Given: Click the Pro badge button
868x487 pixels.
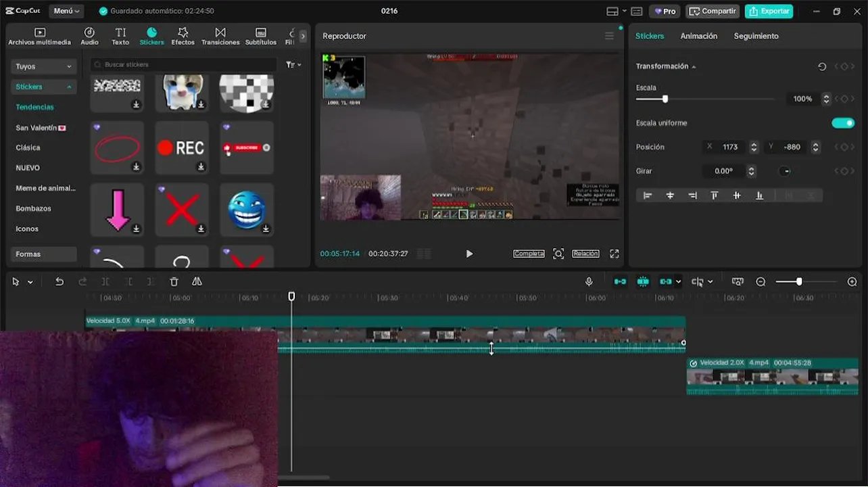Looking at the screenshot, I should click(x=665, y=11).
